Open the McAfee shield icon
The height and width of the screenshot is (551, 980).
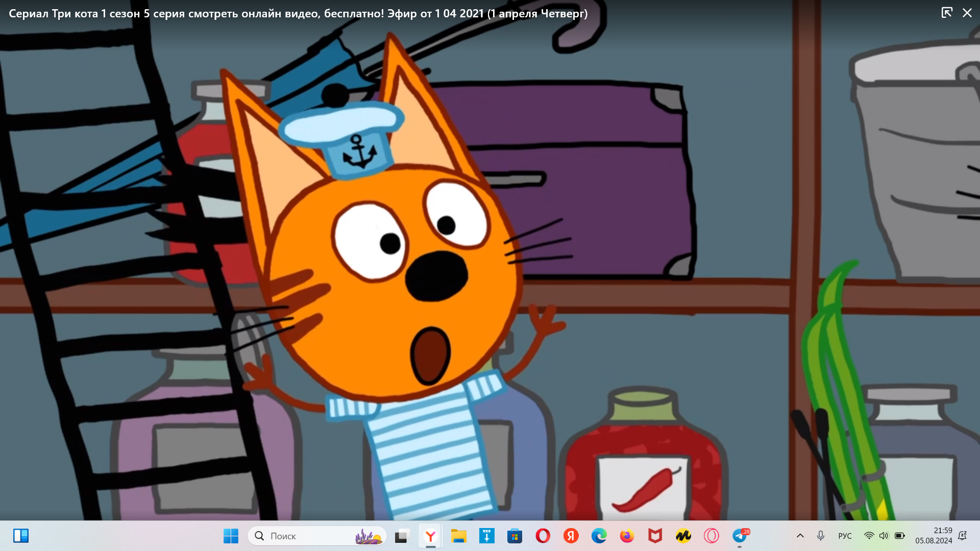(655, 536)
